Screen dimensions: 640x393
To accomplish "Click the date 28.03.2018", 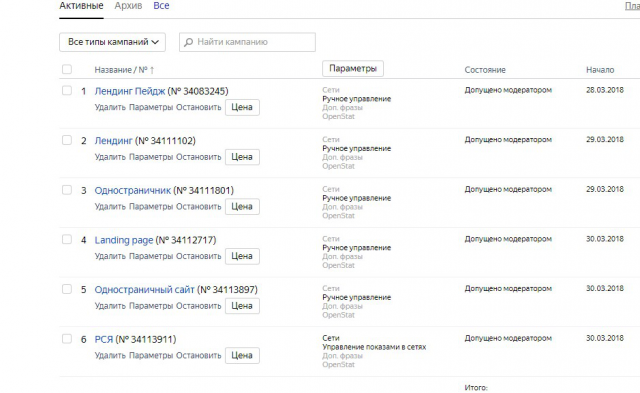I will point(605,90).
